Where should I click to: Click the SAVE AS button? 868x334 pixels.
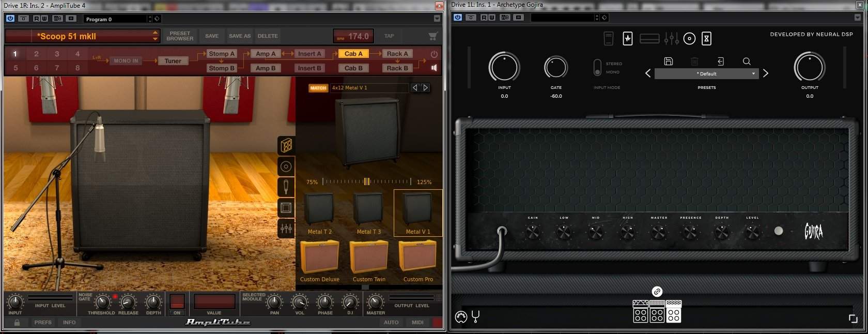coord(240,36)
